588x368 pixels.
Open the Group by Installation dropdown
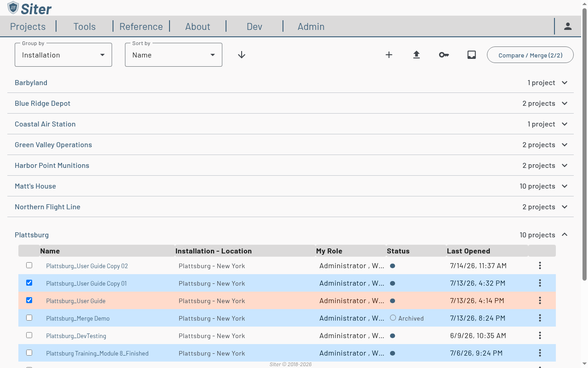(63, 55)
